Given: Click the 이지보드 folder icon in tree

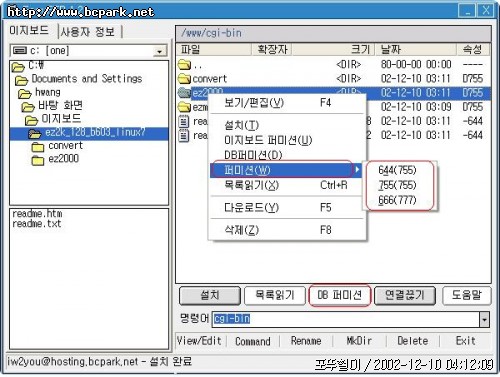Looking at the screenshot, I should tap(31, 120).
